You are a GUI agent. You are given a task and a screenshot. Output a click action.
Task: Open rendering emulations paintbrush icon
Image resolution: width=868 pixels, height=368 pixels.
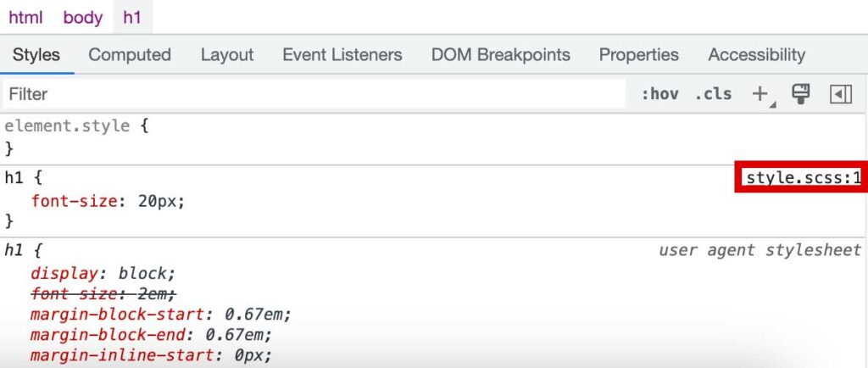[800, 94]
